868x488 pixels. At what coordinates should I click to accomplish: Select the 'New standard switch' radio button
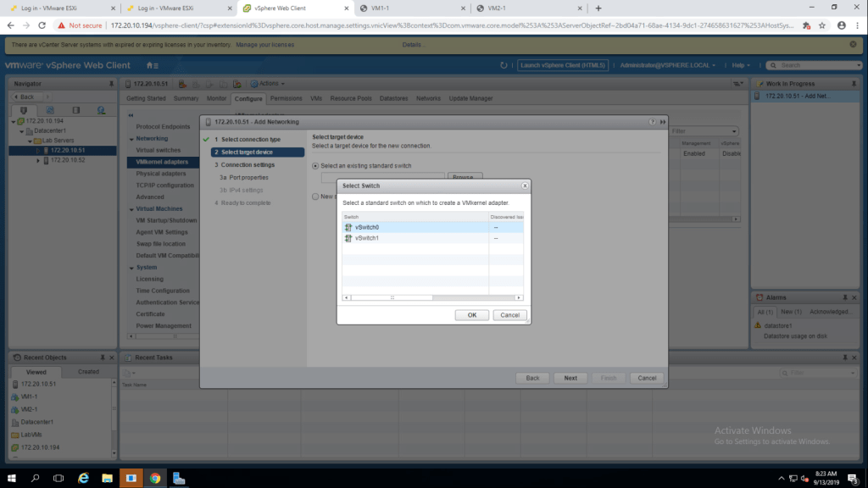(x=316, y=196)
